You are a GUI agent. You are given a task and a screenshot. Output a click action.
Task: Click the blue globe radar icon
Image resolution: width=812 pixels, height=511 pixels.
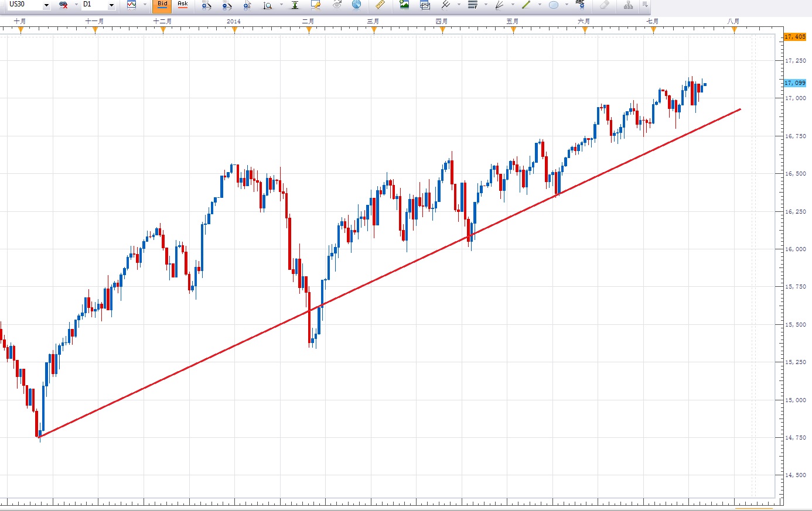pyautogui.click(x=356, y=5)
